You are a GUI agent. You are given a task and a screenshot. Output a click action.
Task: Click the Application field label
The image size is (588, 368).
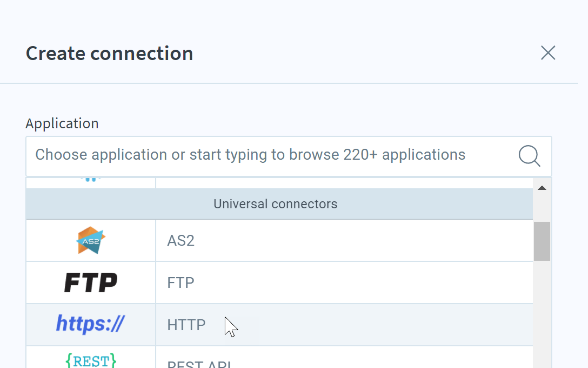62,124
